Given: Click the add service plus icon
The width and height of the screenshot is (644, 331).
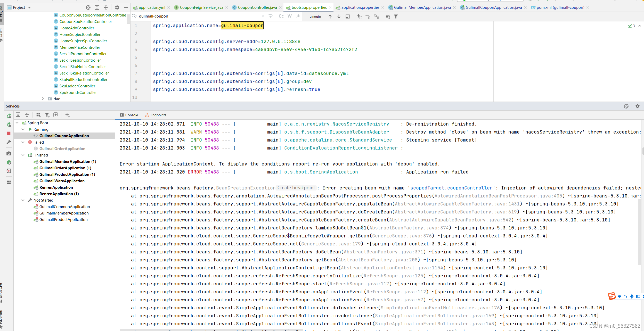Looking at the screenshot, I should click(67, 115).
